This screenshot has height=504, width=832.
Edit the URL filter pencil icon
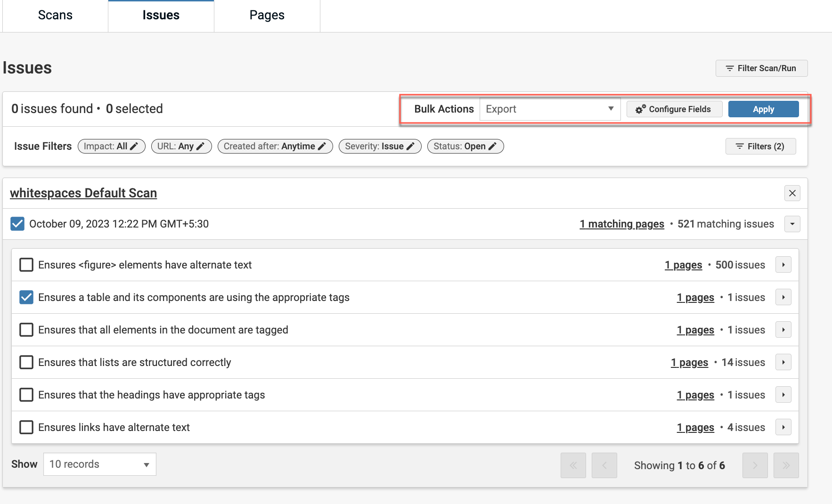[201, 146]
